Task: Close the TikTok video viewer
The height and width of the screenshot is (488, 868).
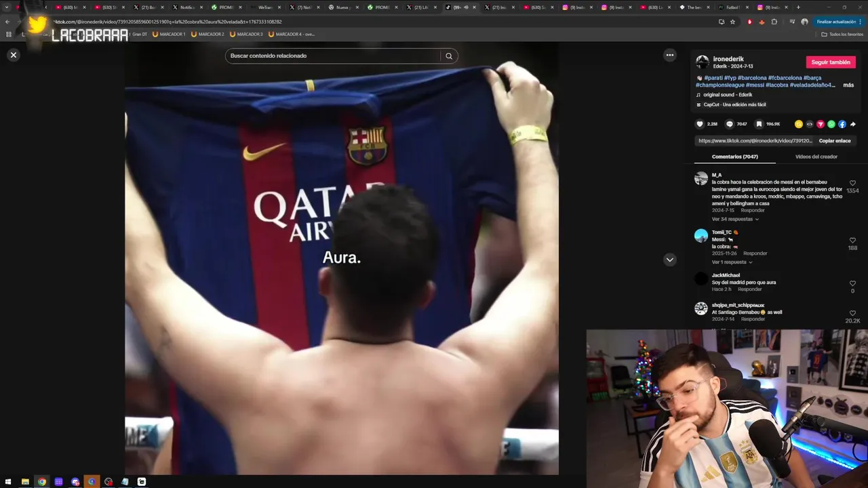Action: click(x=14, y=55)
